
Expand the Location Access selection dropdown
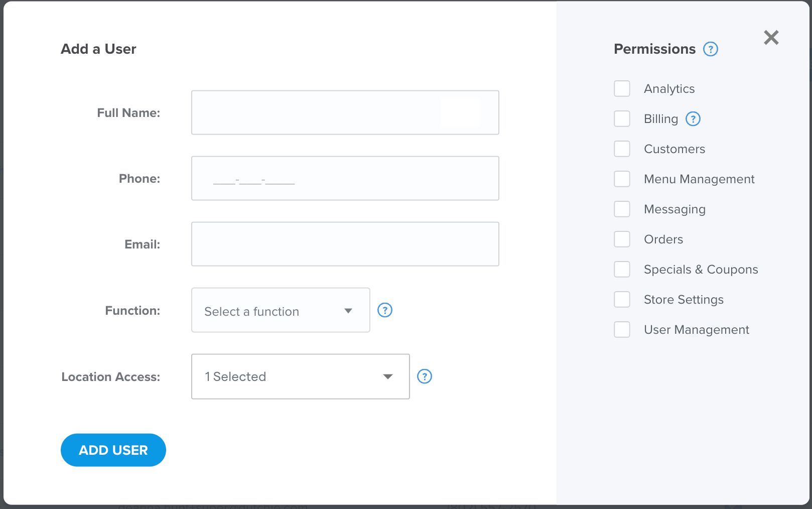[300, 376]
